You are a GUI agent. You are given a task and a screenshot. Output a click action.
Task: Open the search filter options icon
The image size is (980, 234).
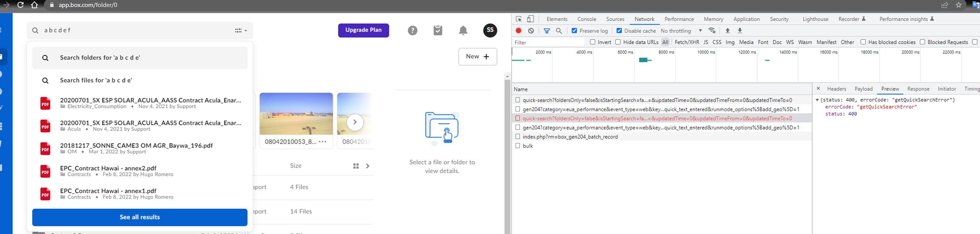241,30
